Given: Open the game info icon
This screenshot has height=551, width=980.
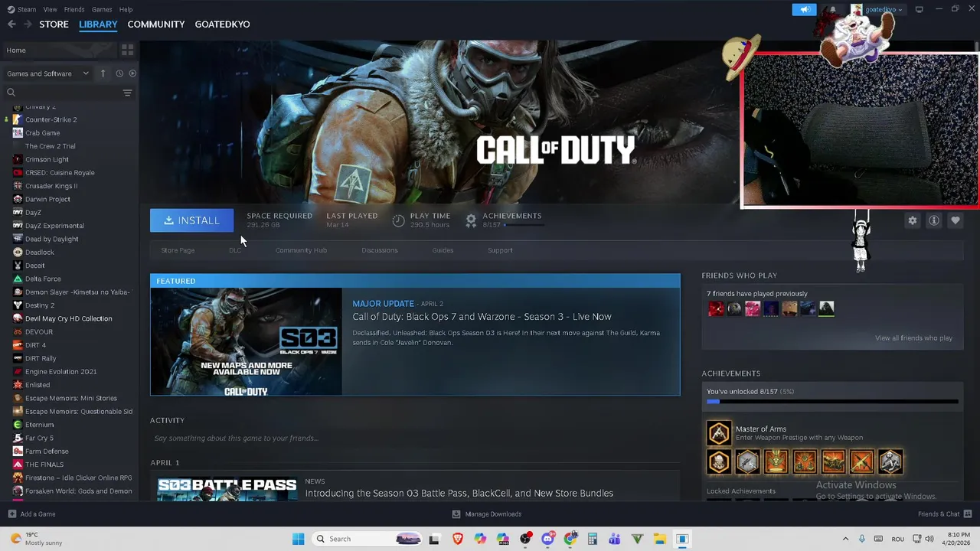Looking at the screenshot, I should coord(933,220).
